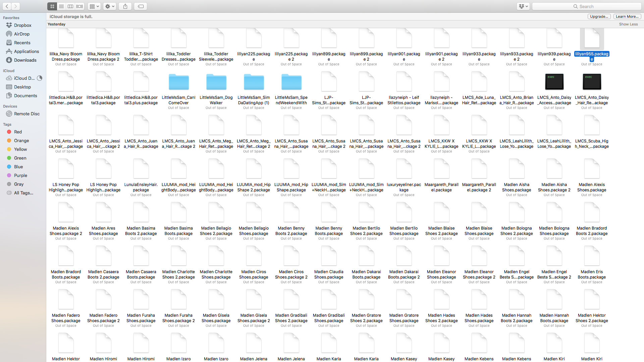Screen dimensions: 644x362
Task: Select the Yellow tag
Action: point(20,149)
